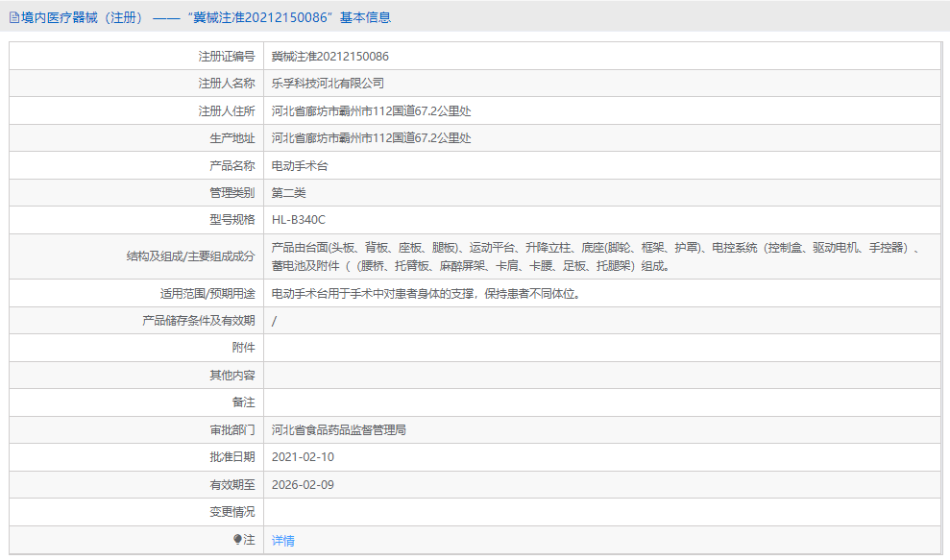Click the 变更情况 label cell
The image size is (950, 560).
click(136, 512)
